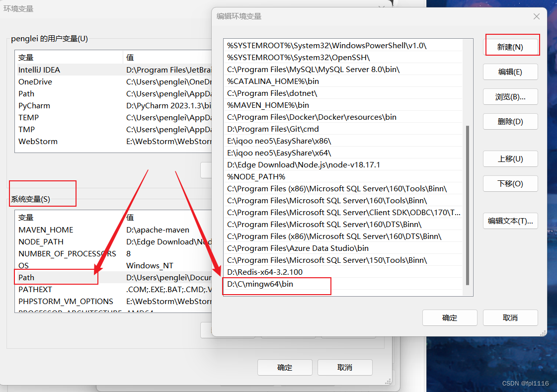
Task: Click the 编辑(E) button
Action: 510,72
